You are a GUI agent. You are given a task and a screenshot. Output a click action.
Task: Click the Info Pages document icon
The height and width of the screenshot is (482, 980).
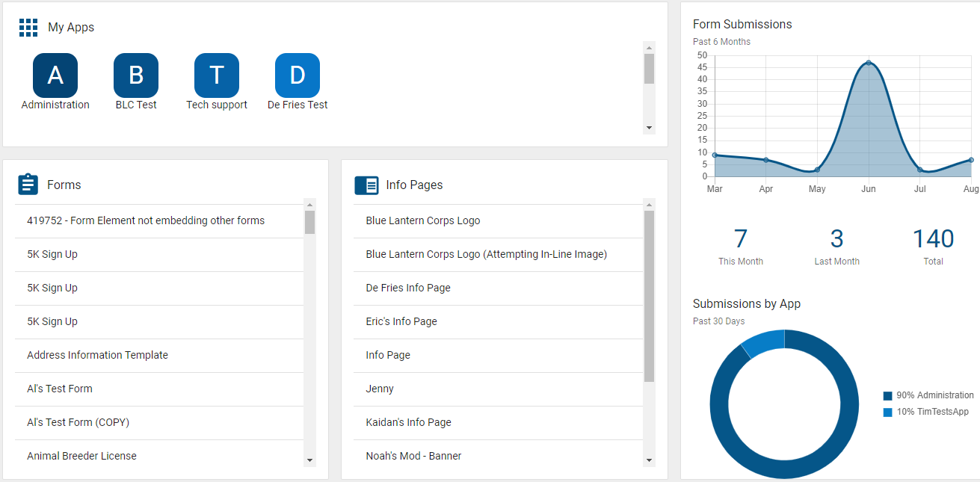click(366, 185)
